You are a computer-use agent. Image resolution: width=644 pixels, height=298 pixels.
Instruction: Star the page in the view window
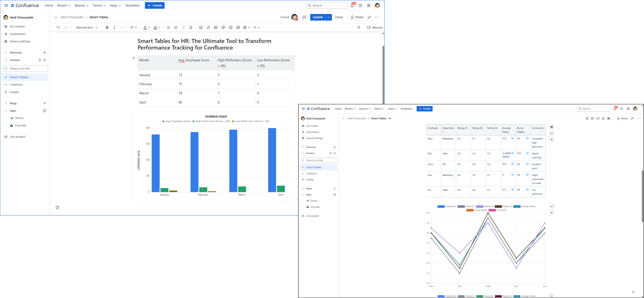603,118
